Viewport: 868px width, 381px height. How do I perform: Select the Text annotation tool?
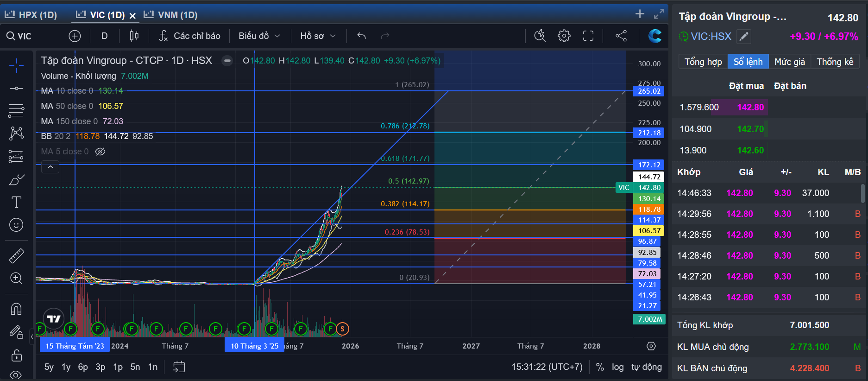point(16,202)
